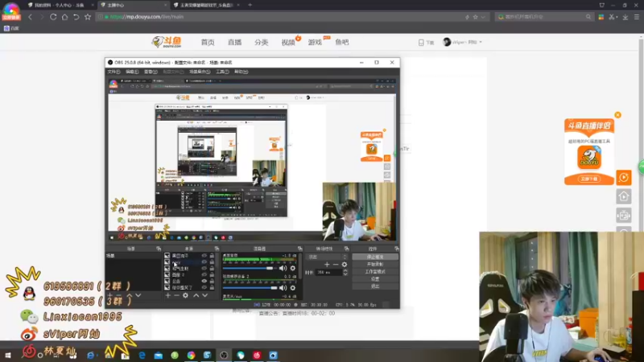644x362 pixels.
Task: Open 直播 tab on Douyu site
Action: point(234,43)
